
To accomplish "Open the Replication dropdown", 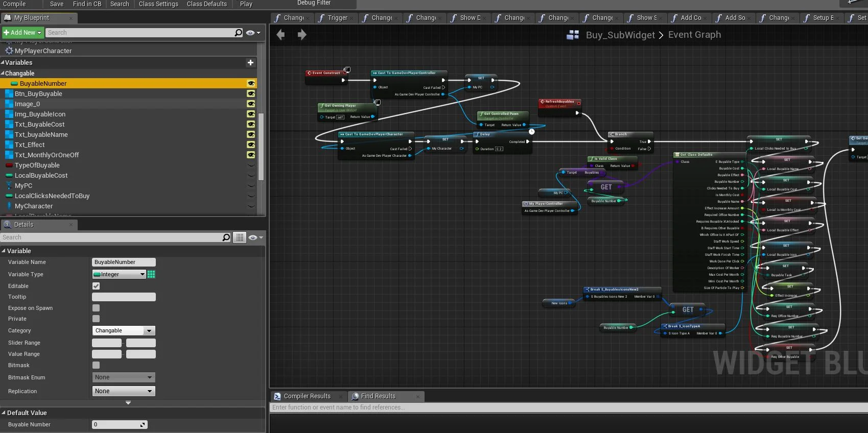I will tap(124, 391).
